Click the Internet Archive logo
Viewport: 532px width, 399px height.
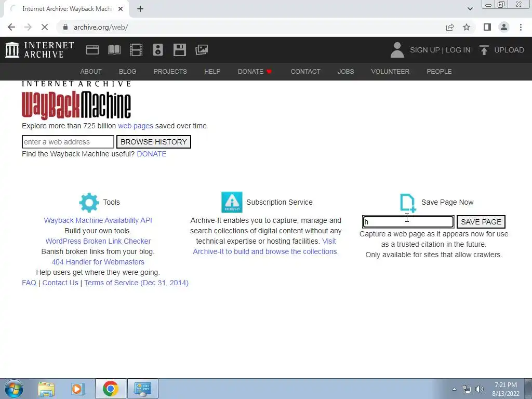39,50
